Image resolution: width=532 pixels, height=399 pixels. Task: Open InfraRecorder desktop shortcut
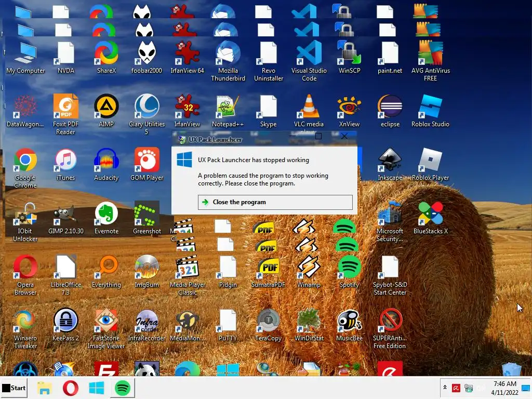coord(147,326)
